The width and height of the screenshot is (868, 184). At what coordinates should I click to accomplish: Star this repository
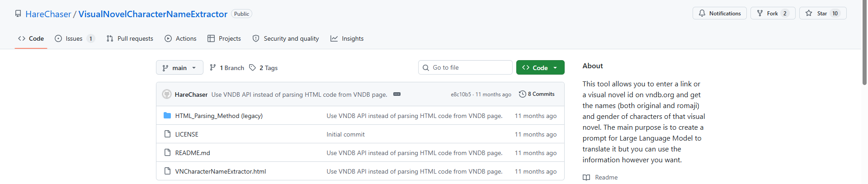pos(822,14)
